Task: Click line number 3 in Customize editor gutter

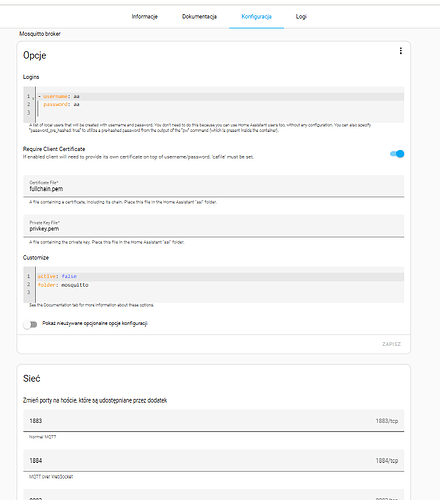Action: point(29,292)
